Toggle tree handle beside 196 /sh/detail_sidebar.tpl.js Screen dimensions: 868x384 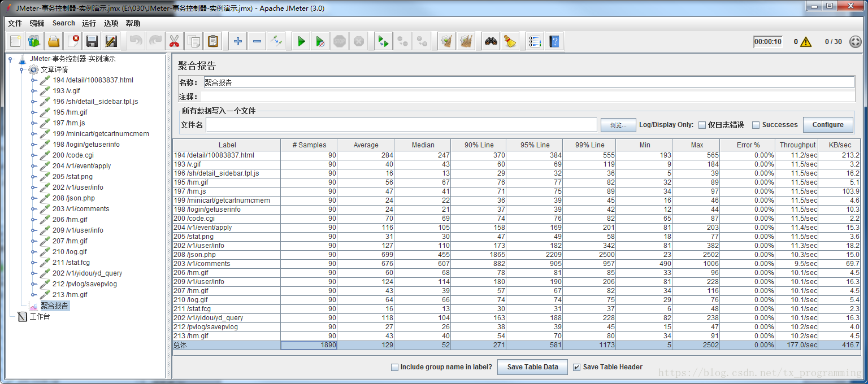(33, 102)
